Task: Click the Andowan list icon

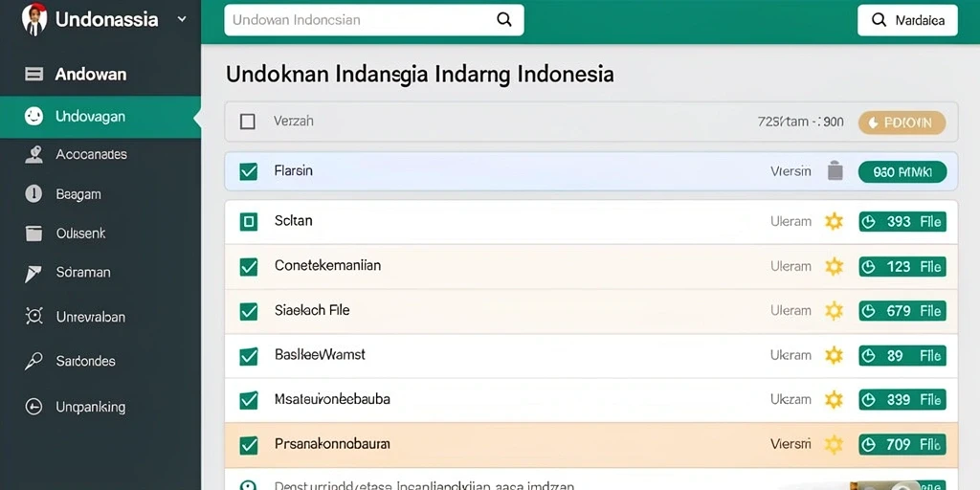Action: pos(33,75)
